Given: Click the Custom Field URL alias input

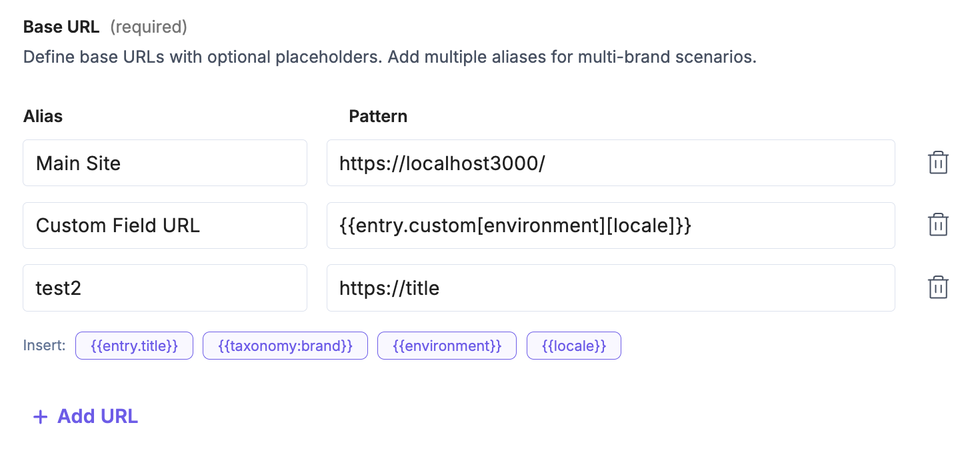Looking at the screenshot, I should (165, 225).
